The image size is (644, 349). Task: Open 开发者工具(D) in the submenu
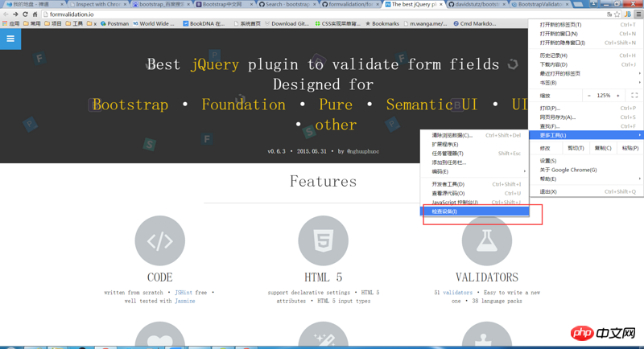tap(474, 184)
